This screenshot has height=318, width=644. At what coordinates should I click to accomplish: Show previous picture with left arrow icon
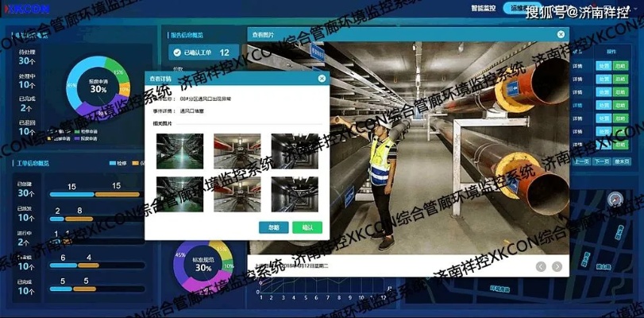pos(541,266)
